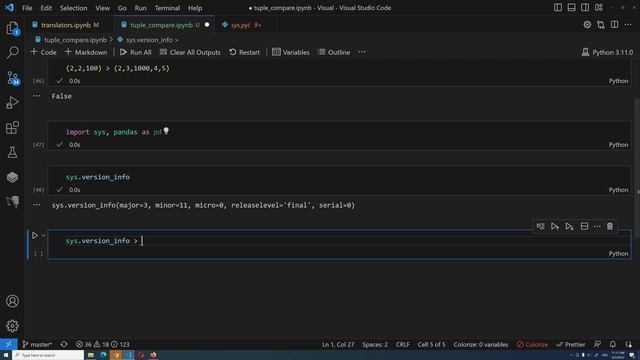
Task: Click Cell 5 of 5 indicator
Action: (x=431, y=344)
